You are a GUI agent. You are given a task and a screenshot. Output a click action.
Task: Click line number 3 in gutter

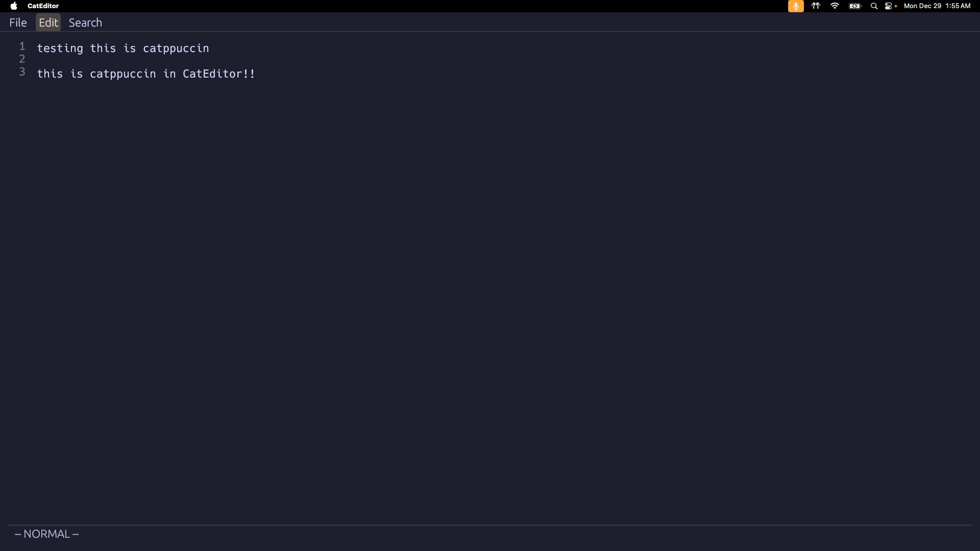pos(22,72)
